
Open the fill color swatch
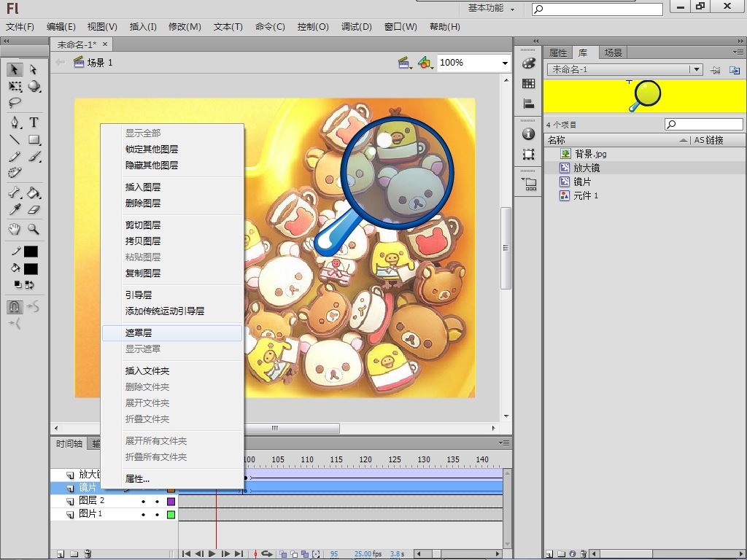pos(31,269)
